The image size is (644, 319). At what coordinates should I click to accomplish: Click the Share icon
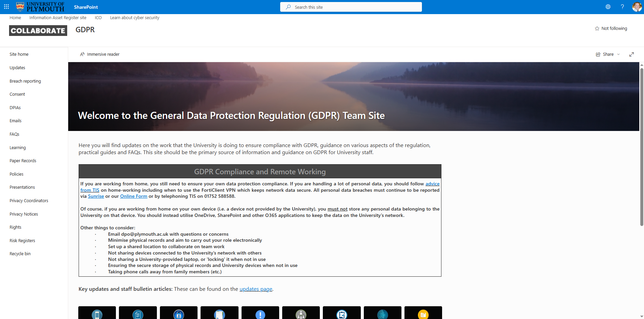(x=598, y=54)
